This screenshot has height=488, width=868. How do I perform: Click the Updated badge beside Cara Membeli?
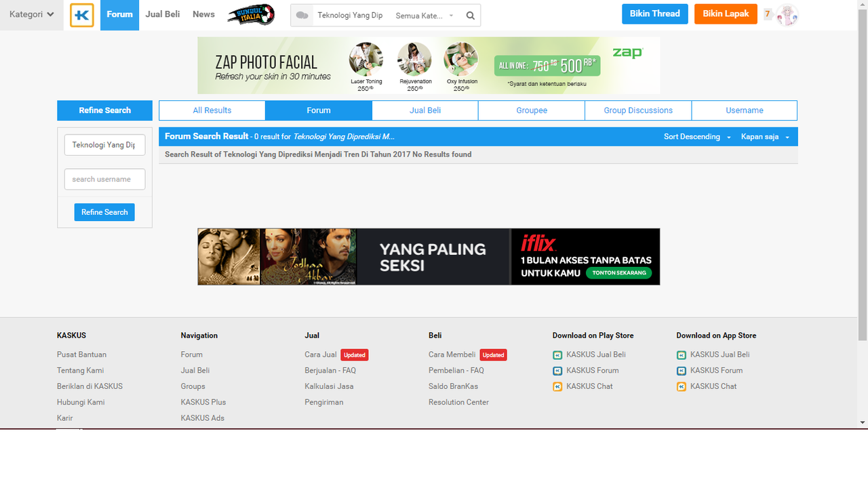tap(493, 355)
